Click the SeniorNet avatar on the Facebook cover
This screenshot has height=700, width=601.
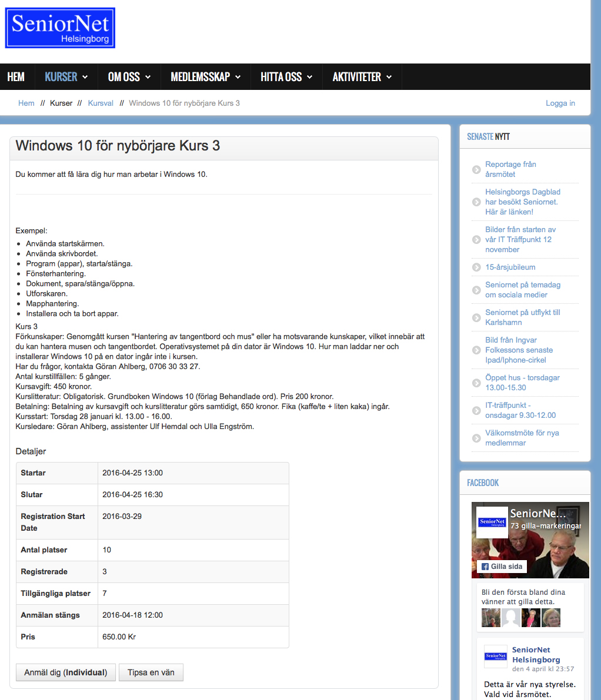pos(492,523)
